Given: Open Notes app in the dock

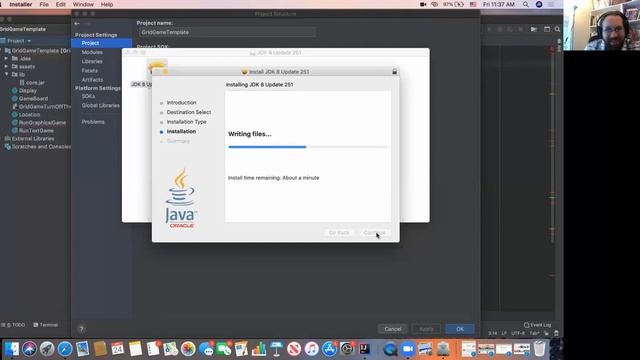Looking at the screenshot, I should [x=135, y=349].
